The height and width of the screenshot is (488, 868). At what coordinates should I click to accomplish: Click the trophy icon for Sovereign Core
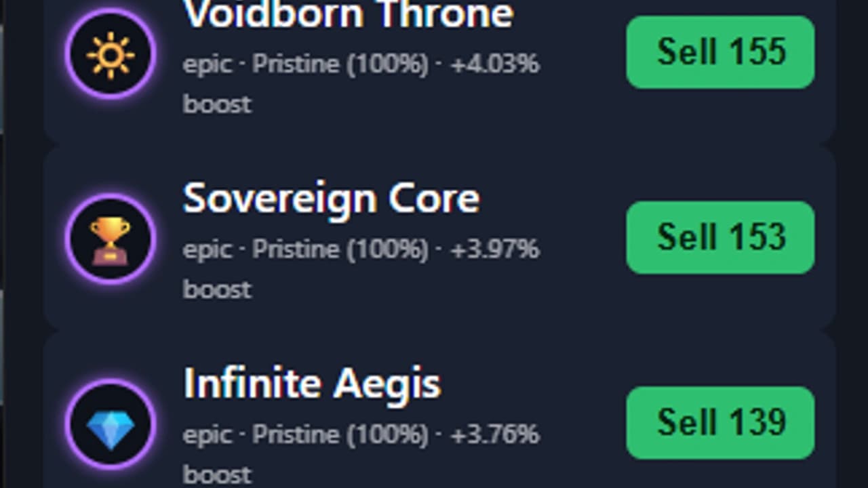coord(111,239)
